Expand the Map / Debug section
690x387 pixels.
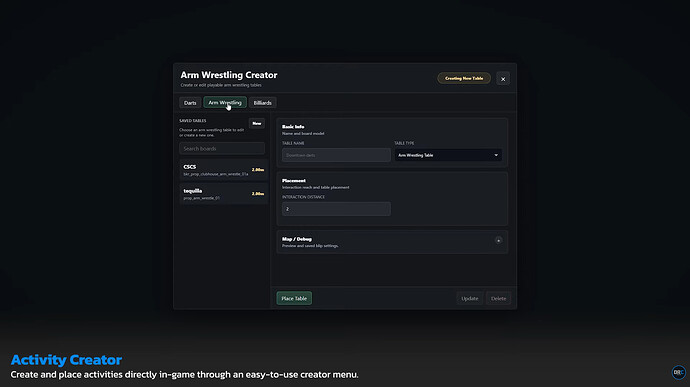498,240
